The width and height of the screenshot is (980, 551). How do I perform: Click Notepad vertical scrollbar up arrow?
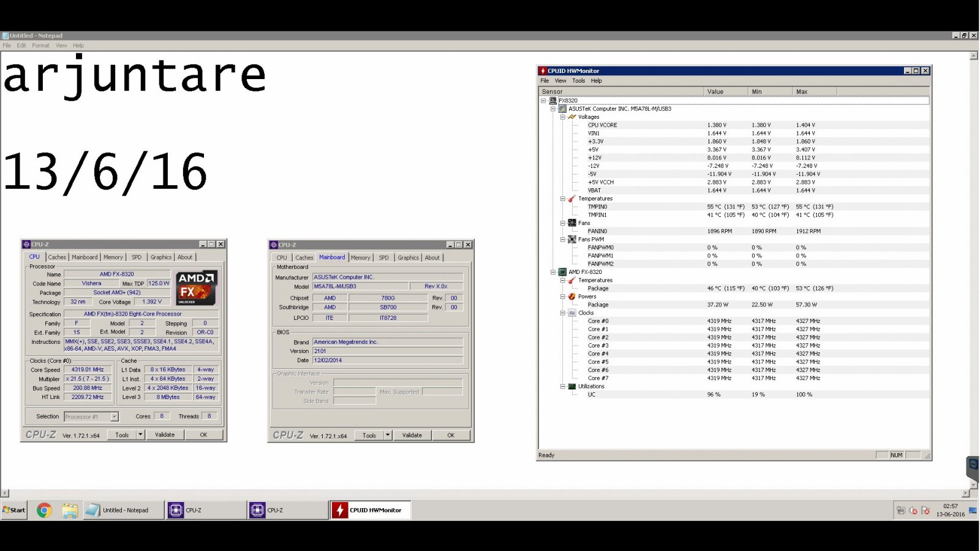(x=974, y=56)
